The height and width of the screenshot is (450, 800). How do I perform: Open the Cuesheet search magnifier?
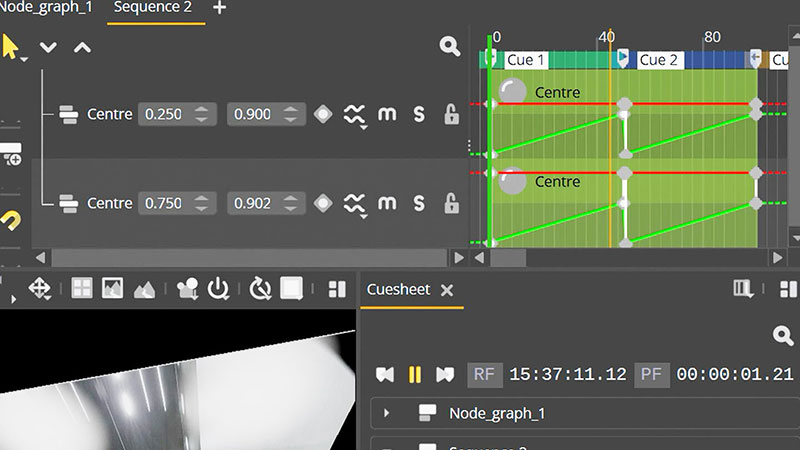tap(783, 336)
